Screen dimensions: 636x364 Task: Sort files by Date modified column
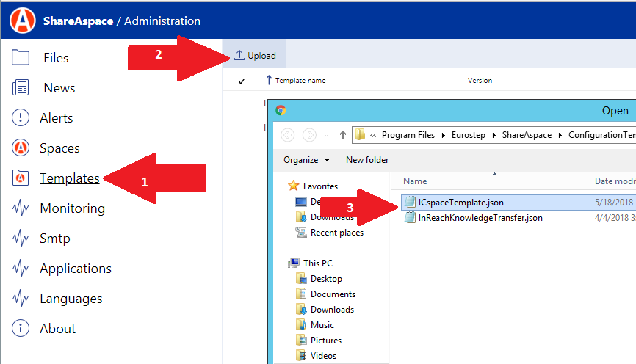point(613,181)
